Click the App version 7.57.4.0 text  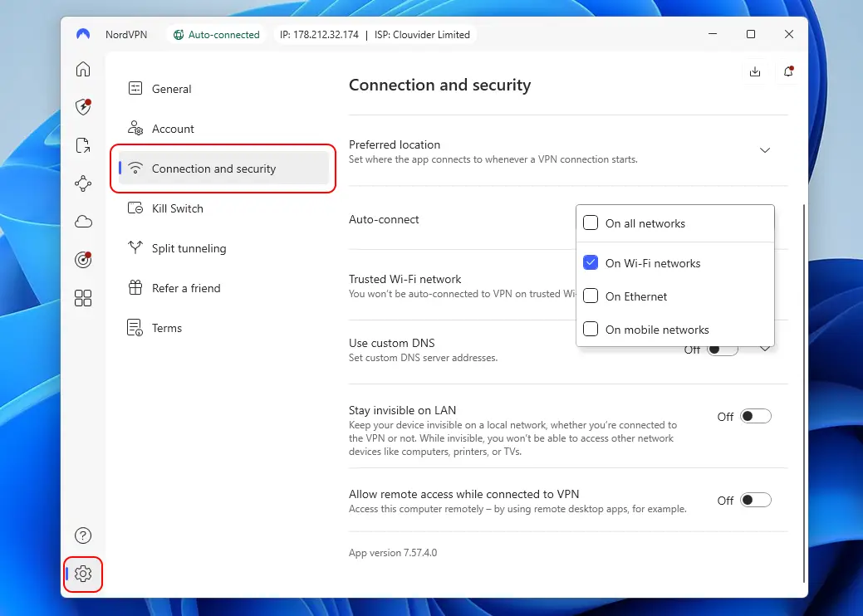click(x=393, y=553)
